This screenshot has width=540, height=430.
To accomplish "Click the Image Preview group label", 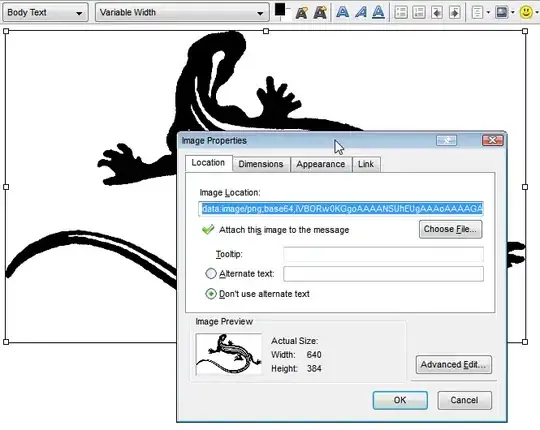I will click(x=224, y=322).
